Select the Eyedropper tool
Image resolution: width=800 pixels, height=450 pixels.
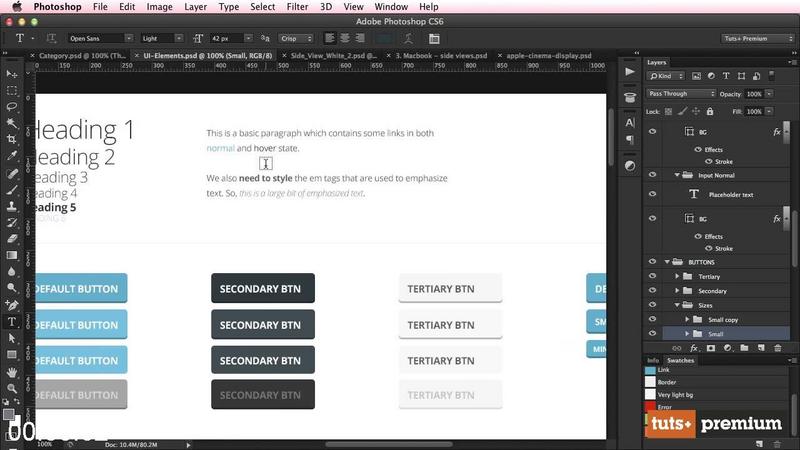pos(12,156)
